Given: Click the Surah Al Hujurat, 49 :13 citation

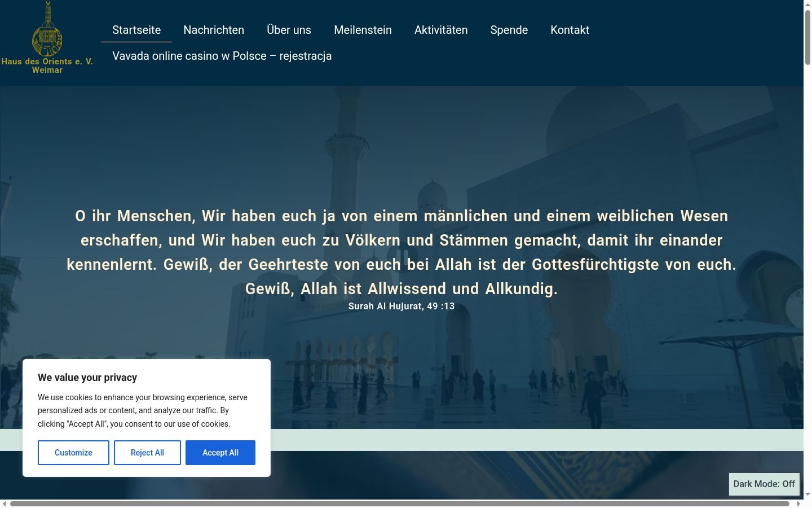Looking at the screenshot, I should click(x=401, y=306).
